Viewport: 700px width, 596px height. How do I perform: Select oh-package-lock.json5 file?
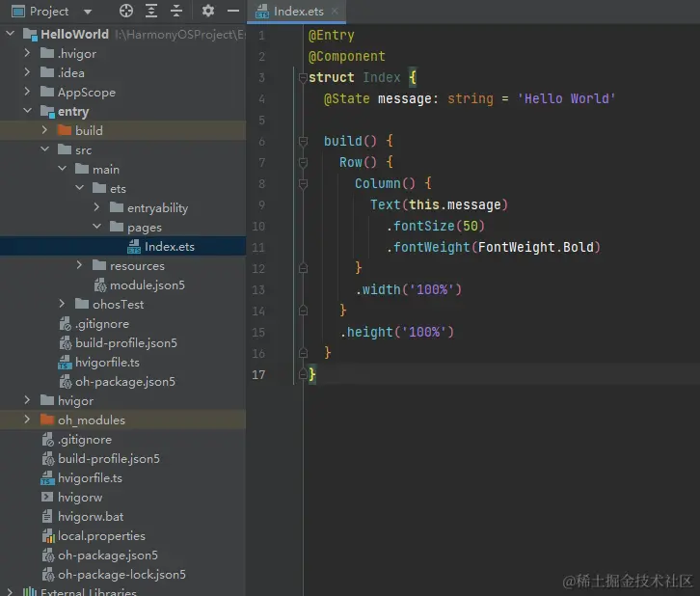pyautogui.click(x=121, y=574)
